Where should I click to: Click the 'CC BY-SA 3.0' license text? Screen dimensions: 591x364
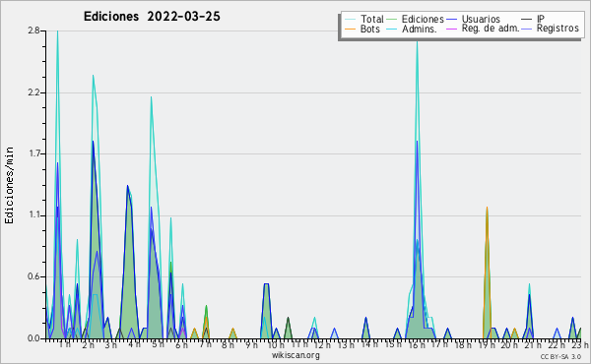[x=560, y=357]
